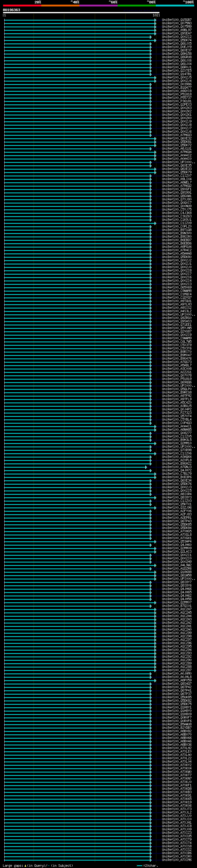Click the green ~80% legend segment
This screenshot has width=197, height=868.
137,6
